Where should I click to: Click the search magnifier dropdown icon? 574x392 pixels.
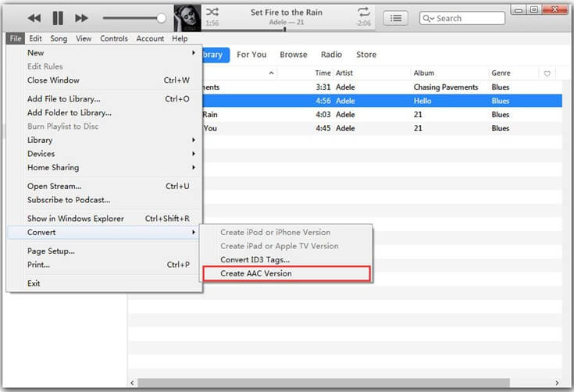pos(428,18)
